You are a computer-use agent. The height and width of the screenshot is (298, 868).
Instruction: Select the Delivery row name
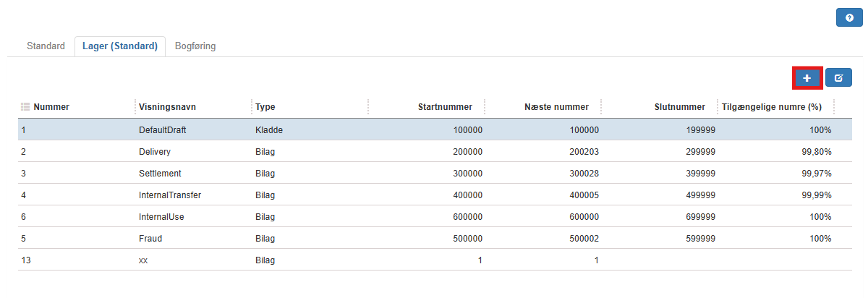(154, 152)
